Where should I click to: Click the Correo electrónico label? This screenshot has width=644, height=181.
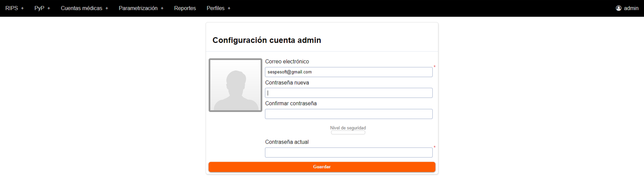pos(287,62)
